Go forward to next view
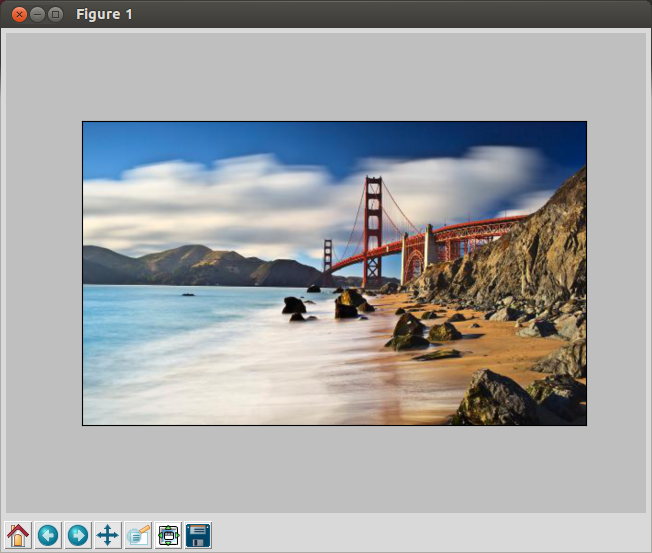Image resolution: width=652 pixels, height=553 pixels. (x=78, y=535)
